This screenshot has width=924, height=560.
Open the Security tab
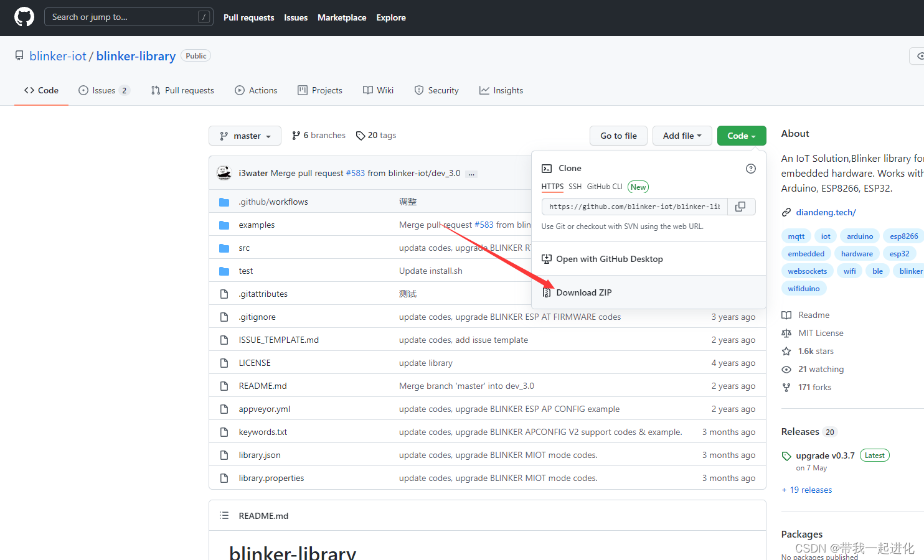point(436,90)
